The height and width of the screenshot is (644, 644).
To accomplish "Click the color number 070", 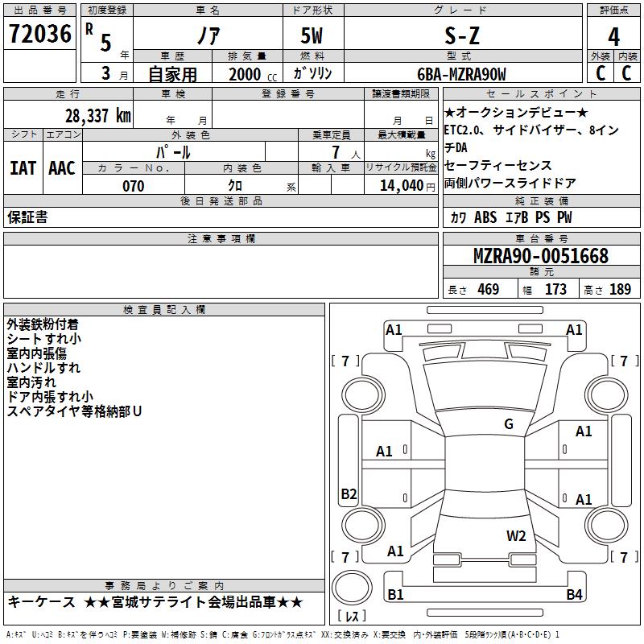I will pos(133,186).
